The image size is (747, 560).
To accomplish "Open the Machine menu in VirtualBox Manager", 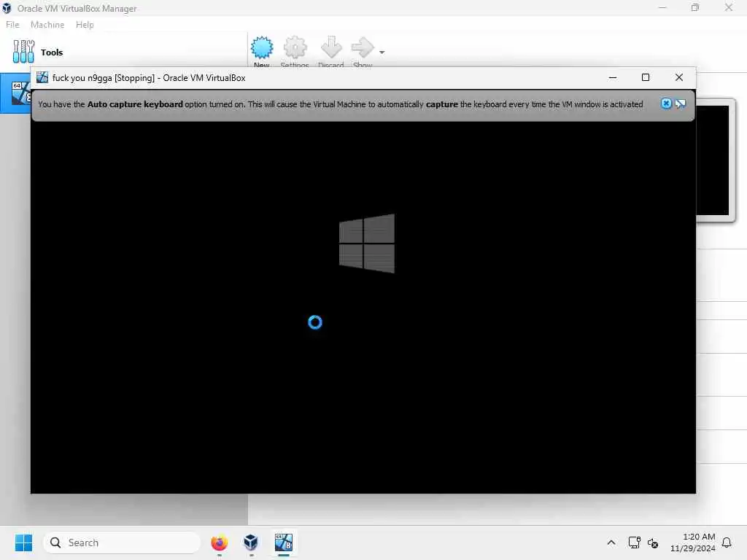I will click(47, 25).
